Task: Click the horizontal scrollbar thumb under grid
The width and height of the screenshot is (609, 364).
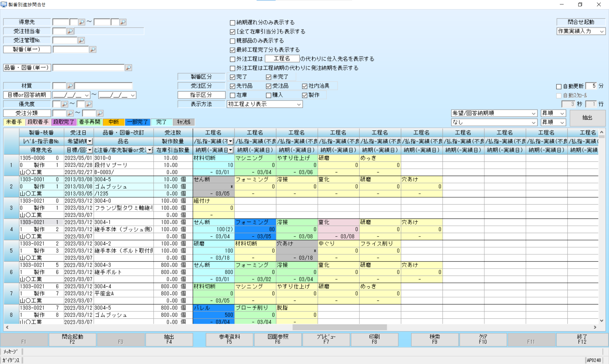Action: click(x=339, y=327)
